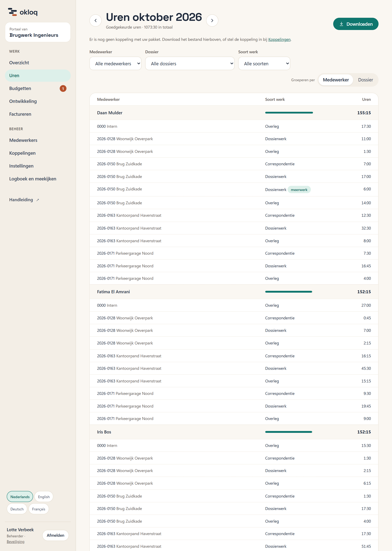Screen dimensions: 392x551
Task: Select the Daan Mulder group row
Action: click(234, 113)
